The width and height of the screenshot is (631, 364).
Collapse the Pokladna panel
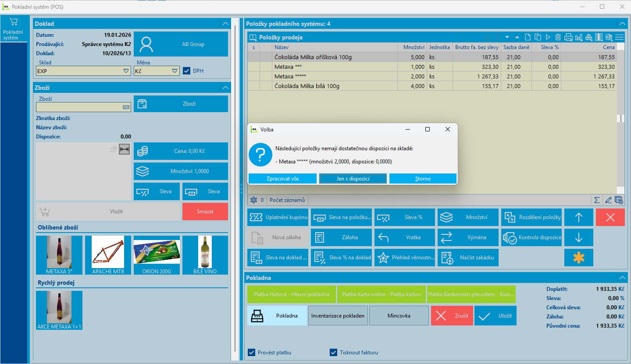click(x=622, y=278)
